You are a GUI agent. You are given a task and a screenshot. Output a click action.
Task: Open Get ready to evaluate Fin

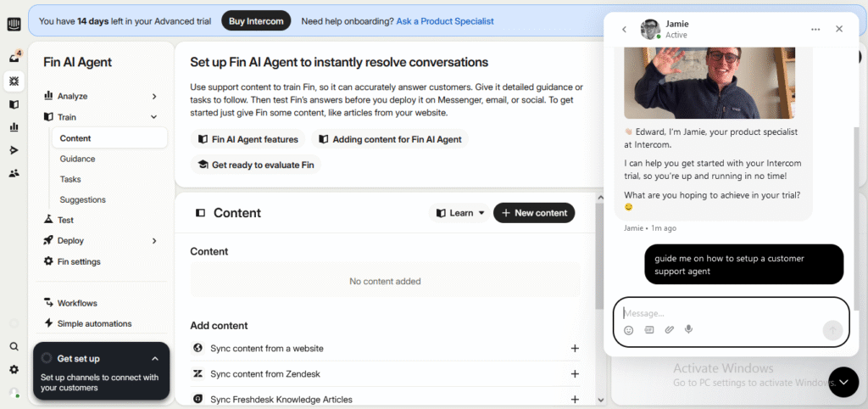(x=256, y=165)
